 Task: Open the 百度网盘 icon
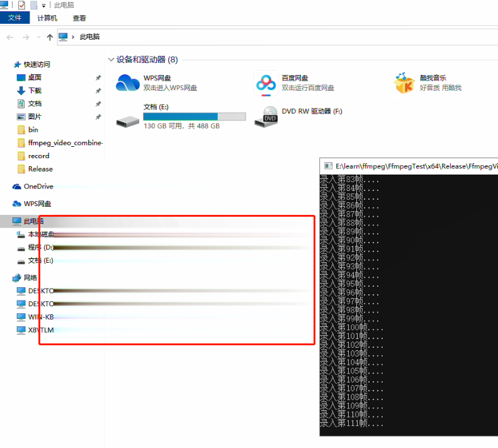coord(266,83)
